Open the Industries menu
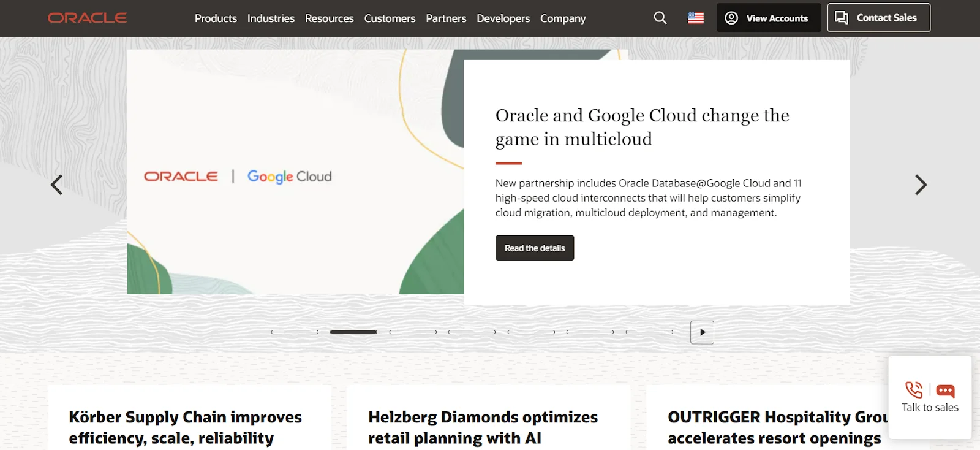The height and width of the screenshot is (450, 980). 271,18
